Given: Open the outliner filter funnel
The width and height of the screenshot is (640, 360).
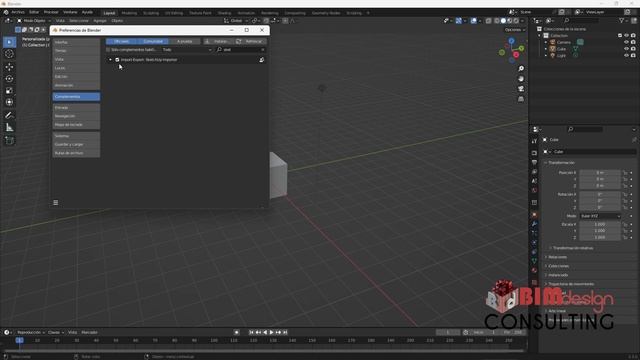Looking at the screenshot, I should [622, 20].
